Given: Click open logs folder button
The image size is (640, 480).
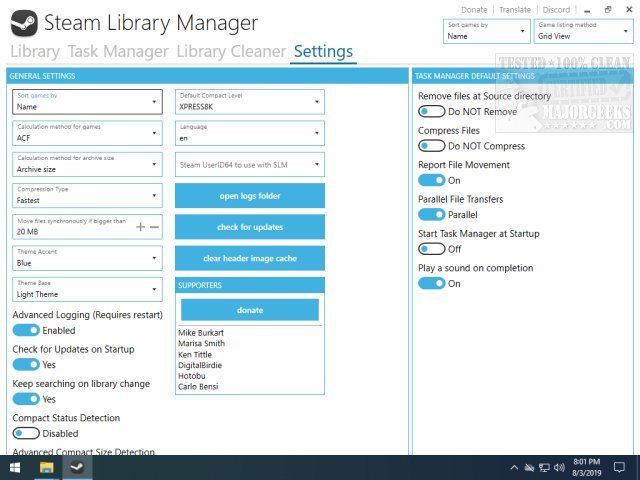Looking at the screenshot, I should (x=250, y=196).
